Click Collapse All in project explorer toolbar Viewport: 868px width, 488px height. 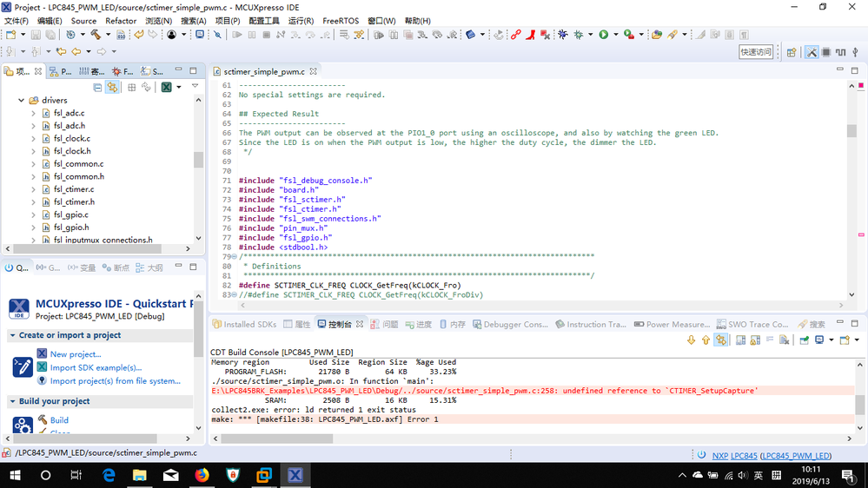97,88
